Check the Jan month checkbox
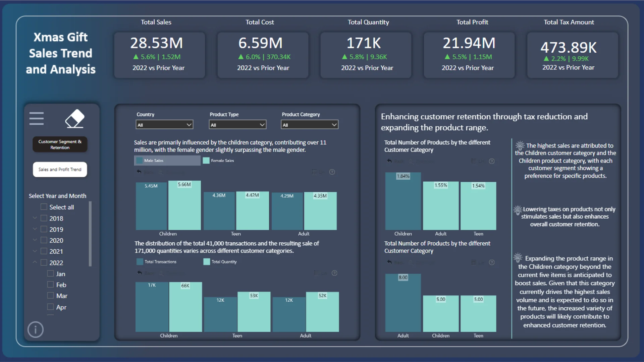 tap(50, 274)
